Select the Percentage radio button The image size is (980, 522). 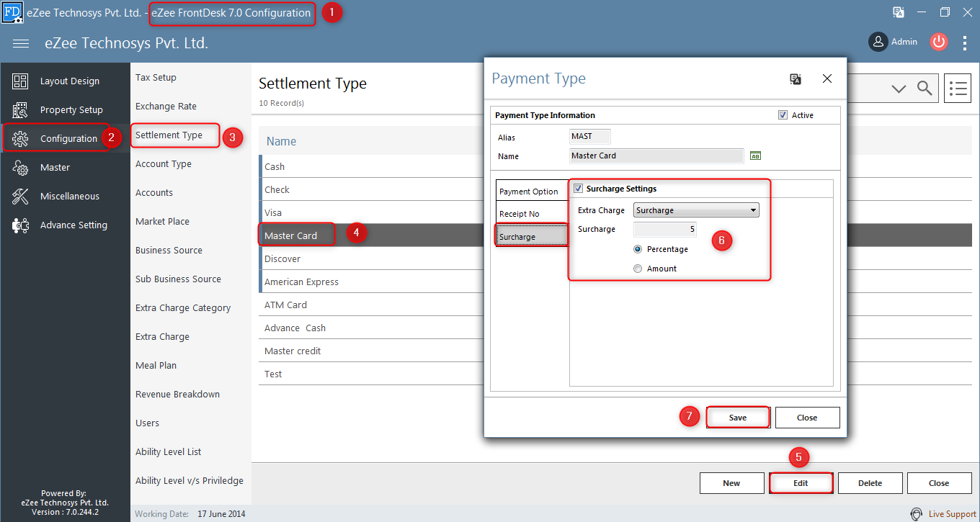(637, 249)
